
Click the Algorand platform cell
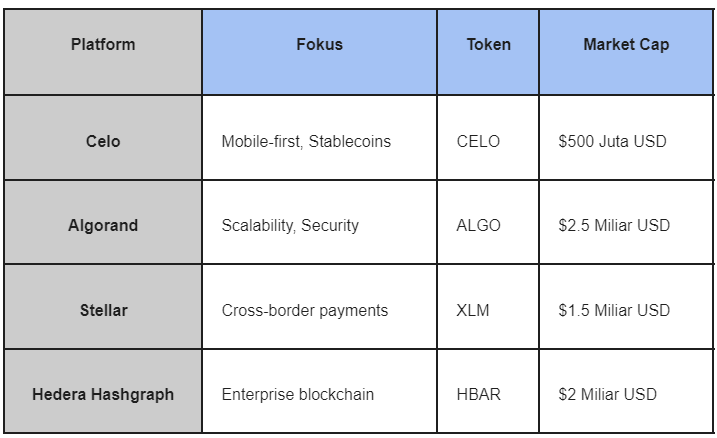click(x=103, y=222)
